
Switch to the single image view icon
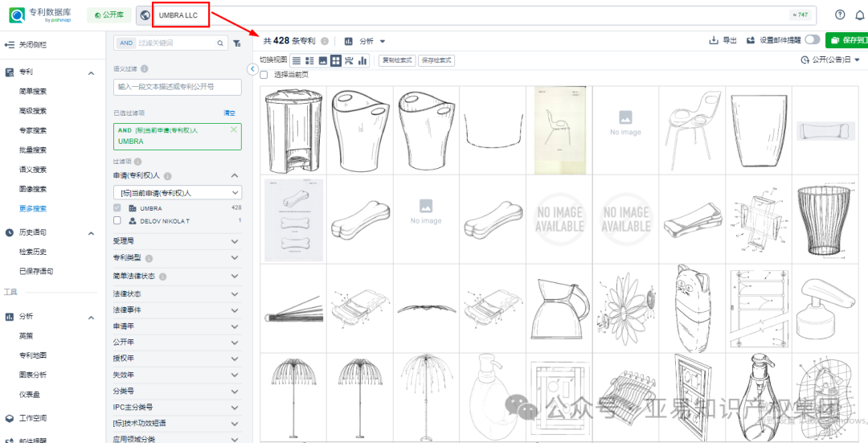[323, 60]
